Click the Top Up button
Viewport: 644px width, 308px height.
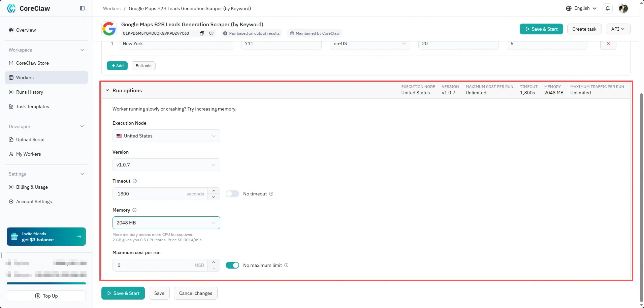(x=46, y=296)
